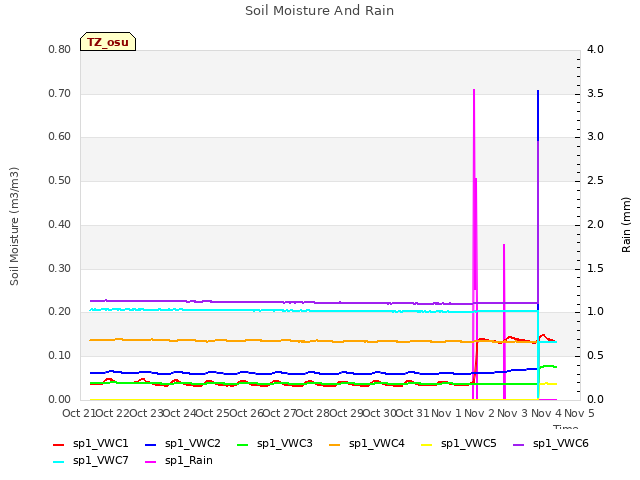Click green sp1_VWC3 legend color marker

(x=242, y=445)
